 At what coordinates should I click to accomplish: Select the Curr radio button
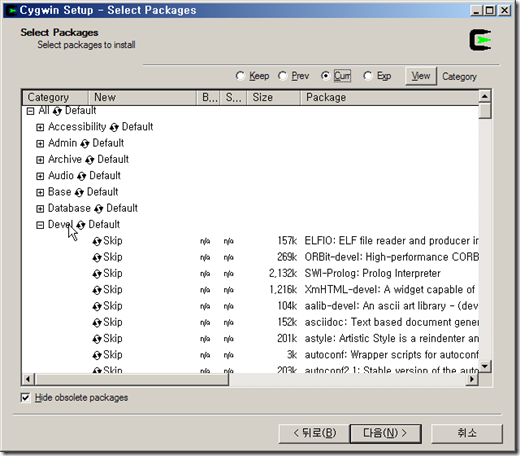325,76
